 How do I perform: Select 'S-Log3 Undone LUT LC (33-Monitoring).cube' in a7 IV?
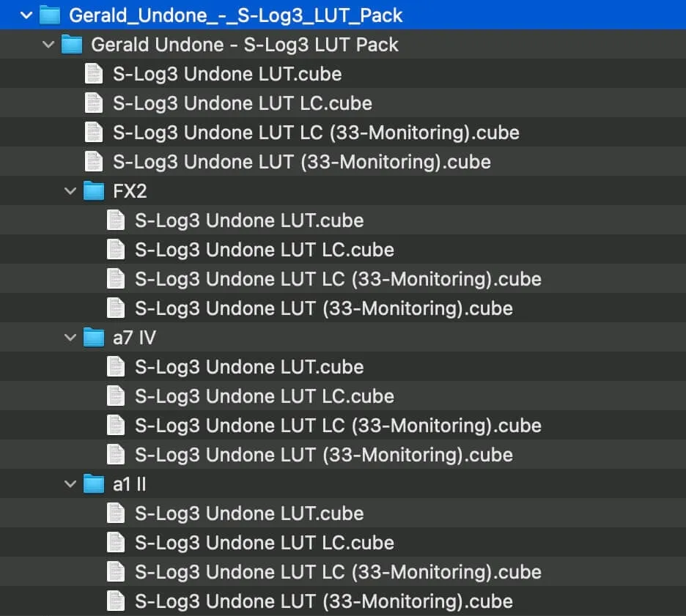338,426
